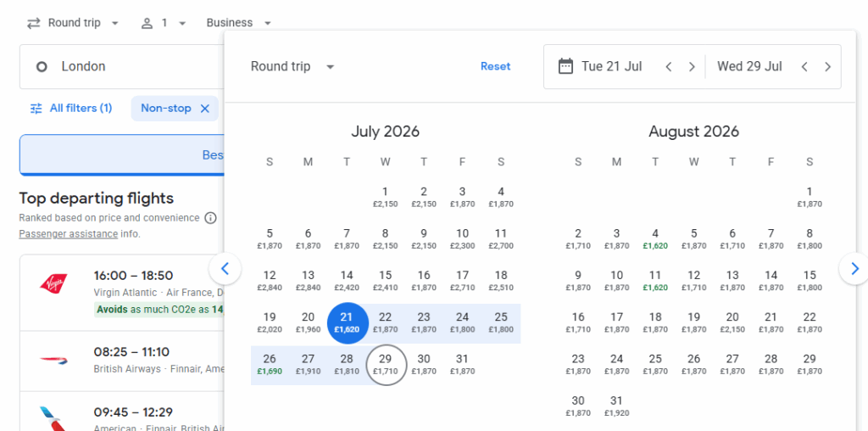Viewport: 868px width, 431px height.
Task: Click the calendar icon beside Tue 21 Jul
Action: click(x=565, y=66)
